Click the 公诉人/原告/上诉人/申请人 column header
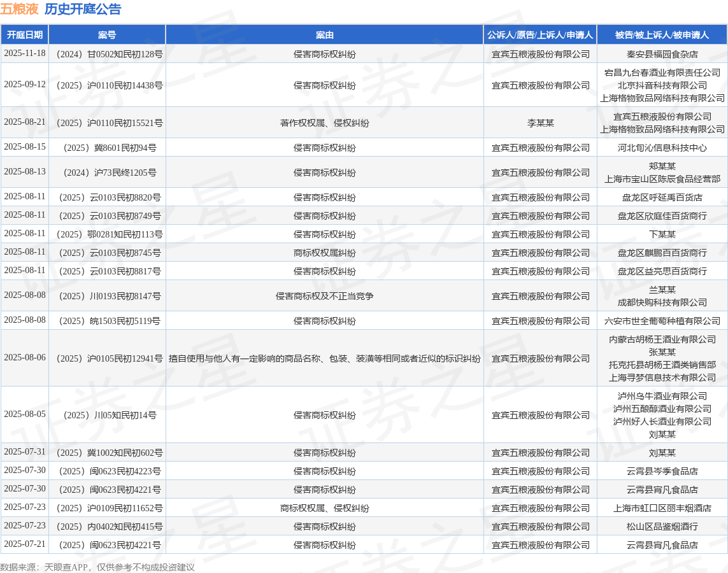 (x=540, y=35)
